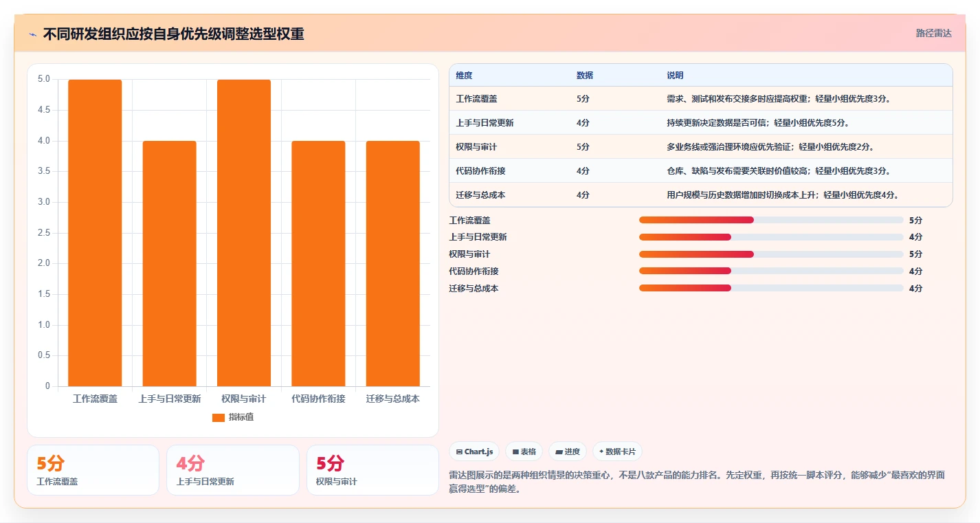
Task: Click the 迁移与总成本 label in the progress list
Action: tap(474, 289)
